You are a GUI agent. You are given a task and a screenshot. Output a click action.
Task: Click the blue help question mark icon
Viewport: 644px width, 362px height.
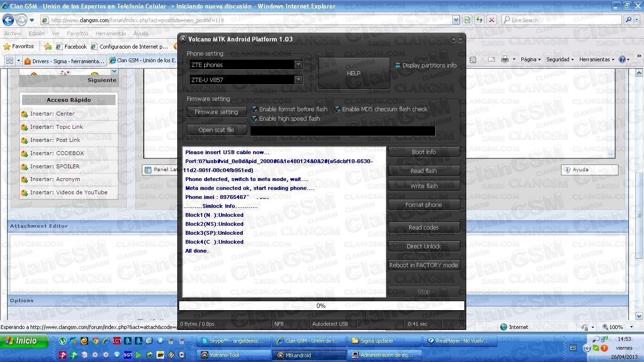(x=621, y=59)
